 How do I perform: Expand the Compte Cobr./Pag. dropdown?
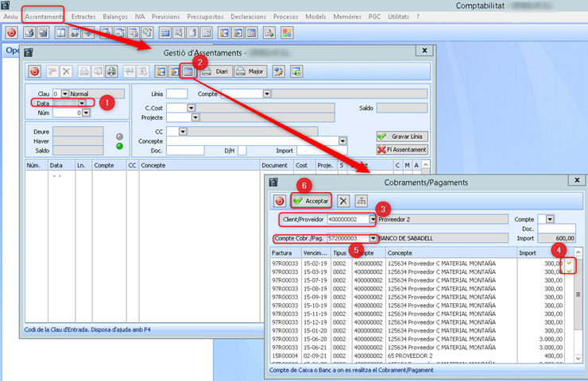point(373,238)
